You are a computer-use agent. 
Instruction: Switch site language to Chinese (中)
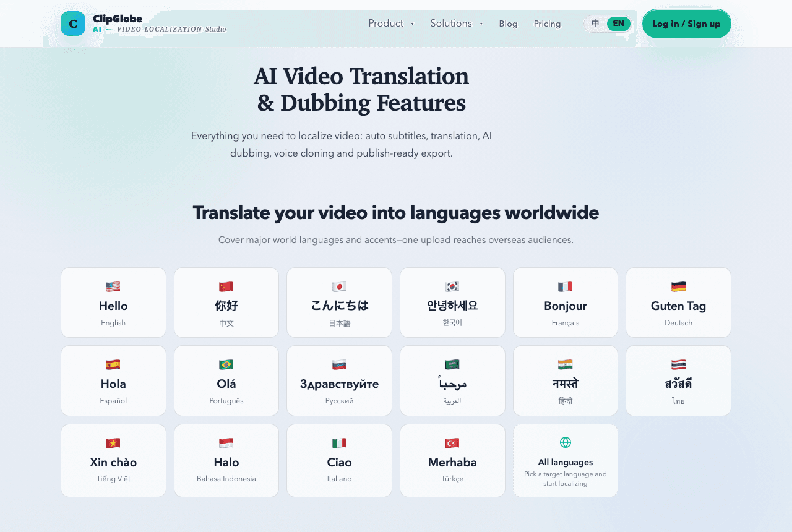(595, 24)
